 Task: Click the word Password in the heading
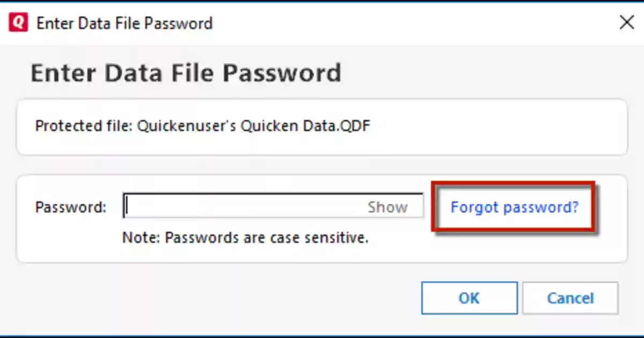click(x=282, y=72)
